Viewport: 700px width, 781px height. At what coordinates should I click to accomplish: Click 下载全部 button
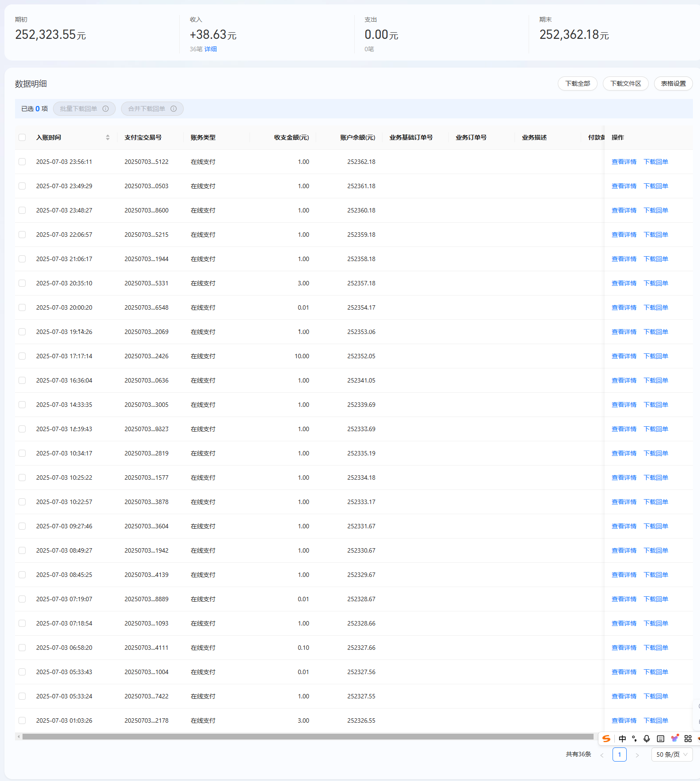pos(578,83)
